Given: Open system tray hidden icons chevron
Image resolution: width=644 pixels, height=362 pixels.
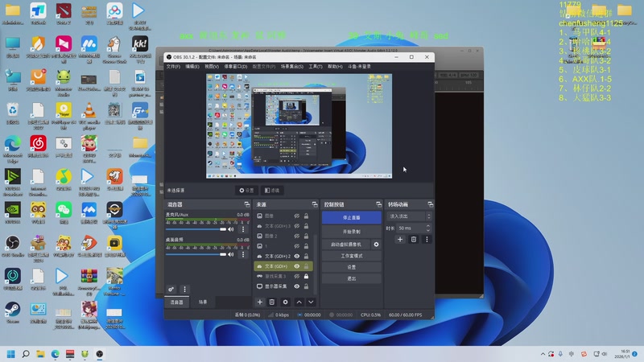Looking at the screenshot, I should click(x=543, y=354).
